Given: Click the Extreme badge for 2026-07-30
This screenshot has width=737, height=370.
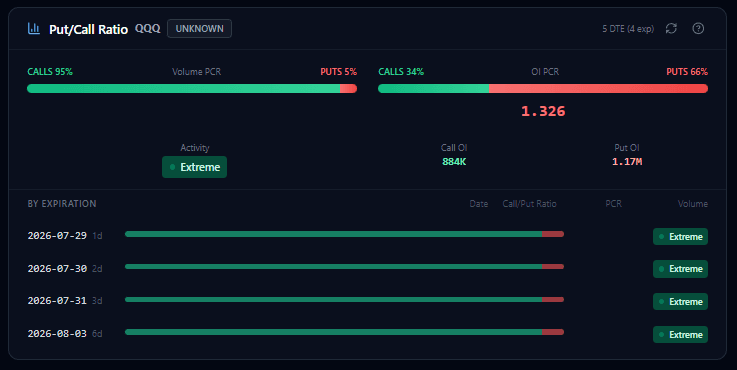Looking at the screenshot, I should [680, 269].
